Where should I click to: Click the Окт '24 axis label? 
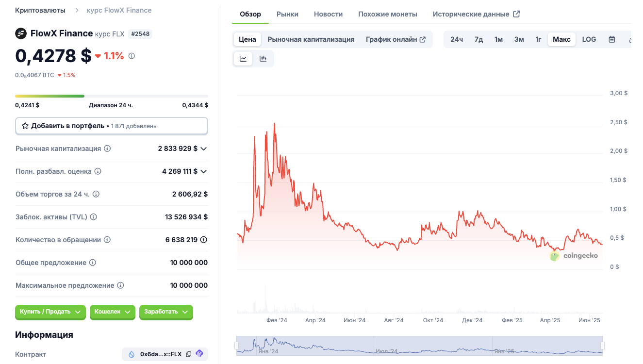[x=433, y=320]
